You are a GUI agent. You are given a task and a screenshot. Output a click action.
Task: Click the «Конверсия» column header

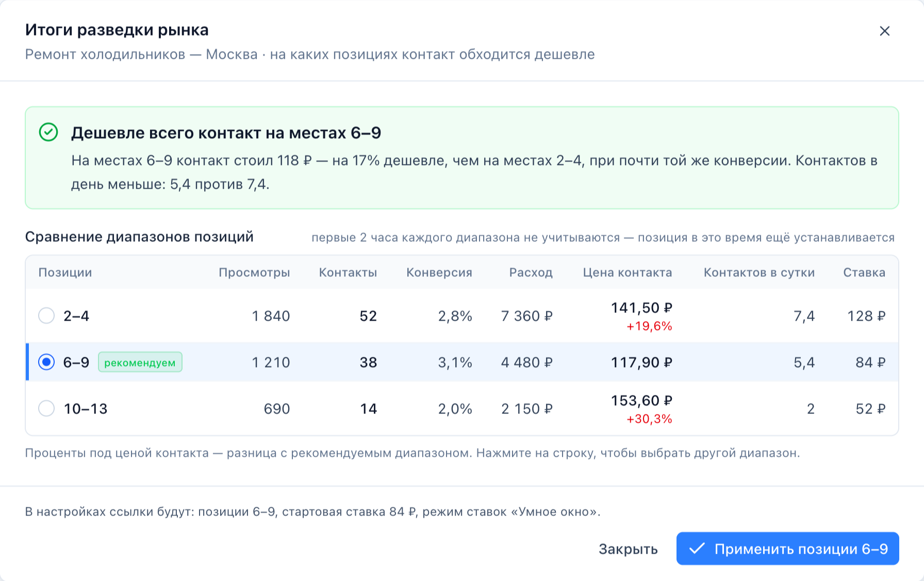(x=439, y=273)
